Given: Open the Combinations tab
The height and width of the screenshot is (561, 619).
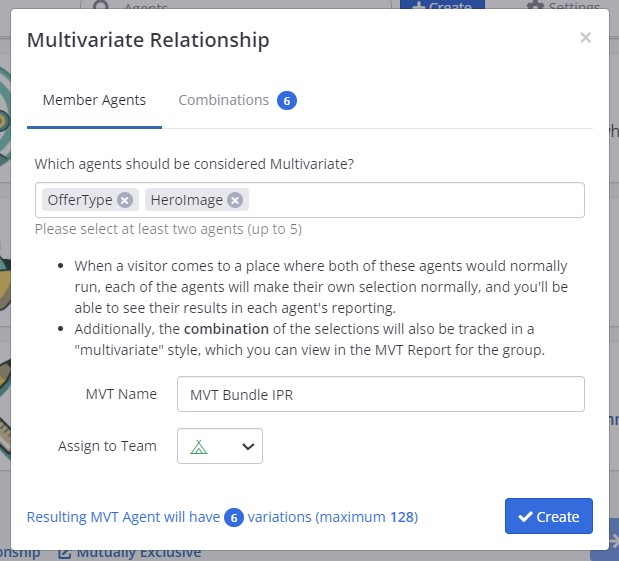Looking at the screenshot, I should (x=237, y=100).
